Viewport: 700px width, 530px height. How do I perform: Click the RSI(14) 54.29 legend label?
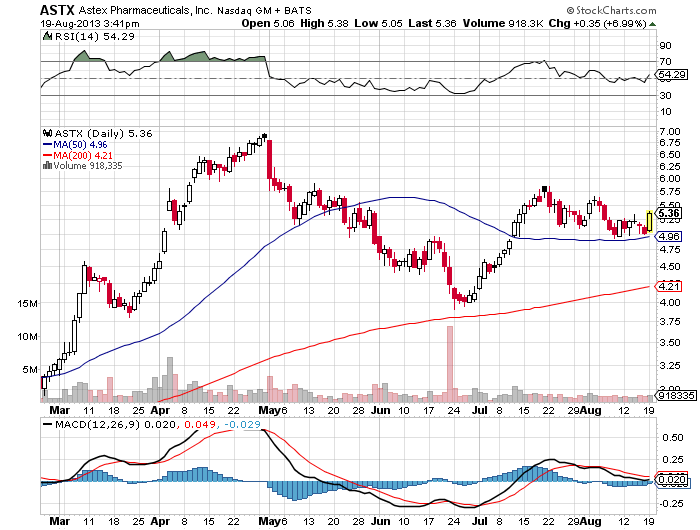click(95, 36)
